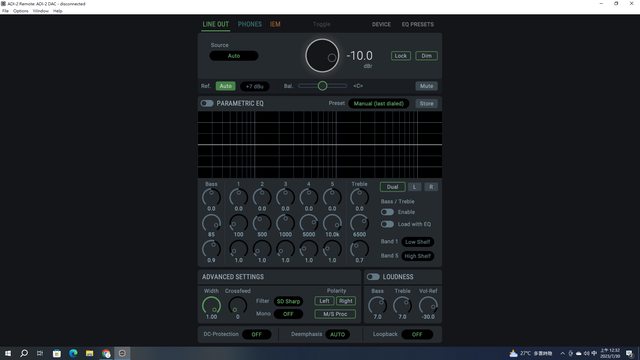This screenshot has width=640, height=360.
Task: Click the Crossfeed knob in Advanced Settings
Action: (238, 305)
